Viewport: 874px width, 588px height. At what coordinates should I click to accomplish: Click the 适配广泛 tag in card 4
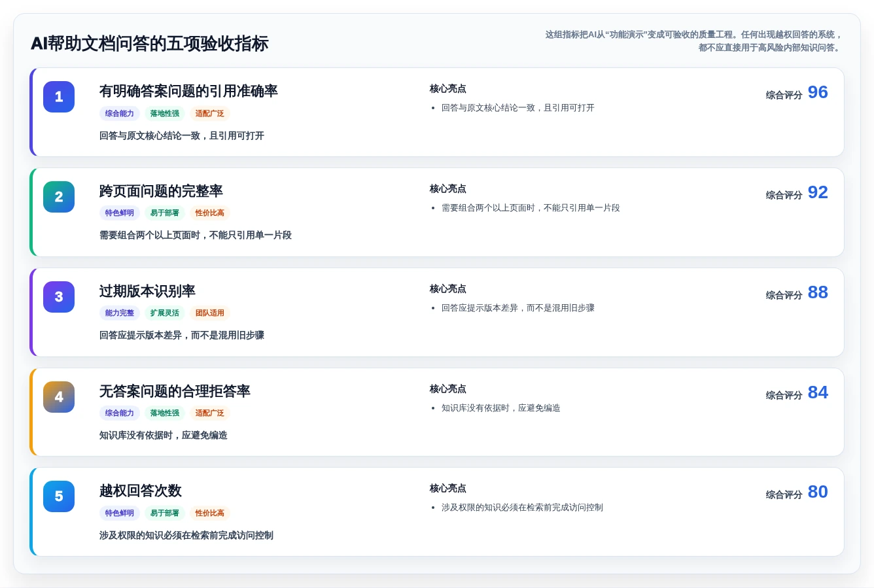pyautogui.click(x=210, y=413)
